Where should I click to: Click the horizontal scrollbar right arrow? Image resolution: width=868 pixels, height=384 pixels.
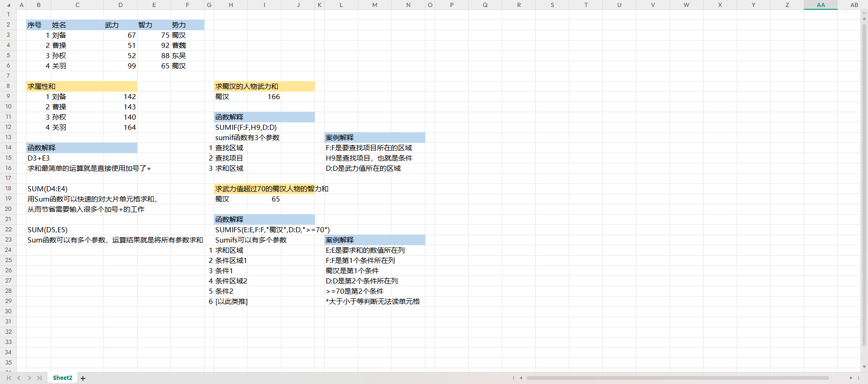(851, 378)
